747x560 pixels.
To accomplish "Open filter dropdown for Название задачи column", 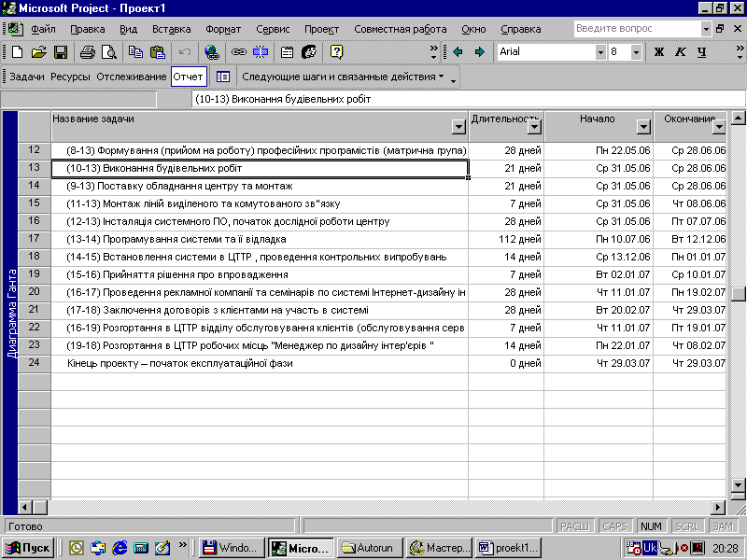I will click(458, 127).
